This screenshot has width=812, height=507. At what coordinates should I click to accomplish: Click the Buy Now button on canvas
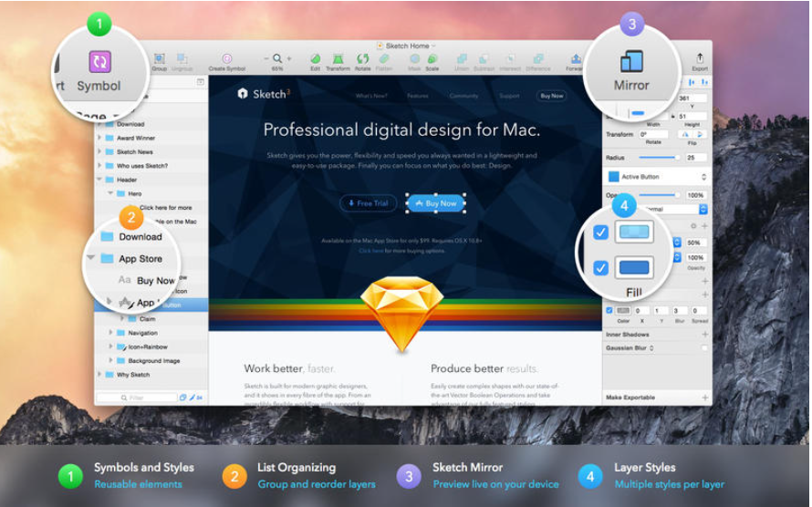point(436,203)
